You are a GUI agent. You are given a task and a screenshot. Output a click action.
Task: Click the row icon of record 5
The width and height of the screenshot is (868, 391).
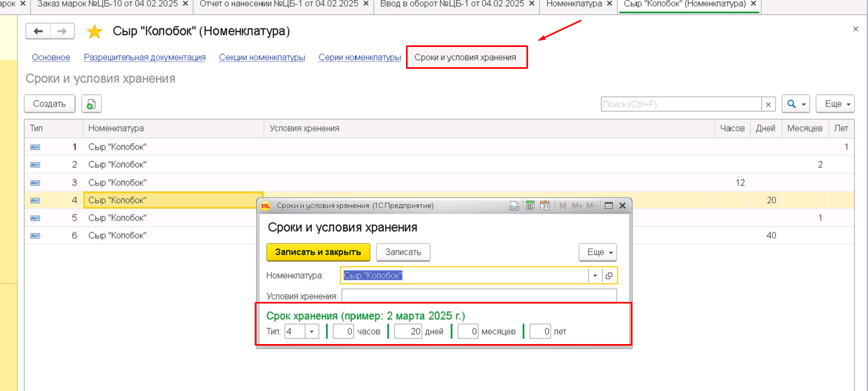click(x=35, y=218)
